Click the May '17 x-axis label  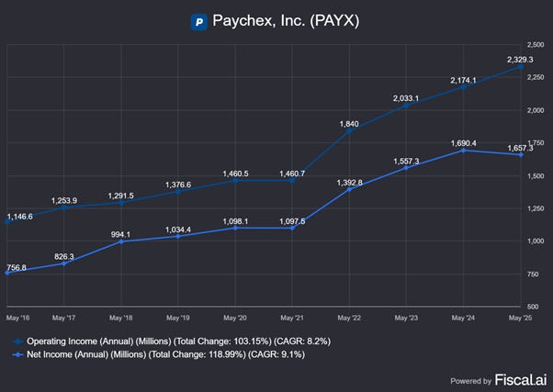point(63,318)
